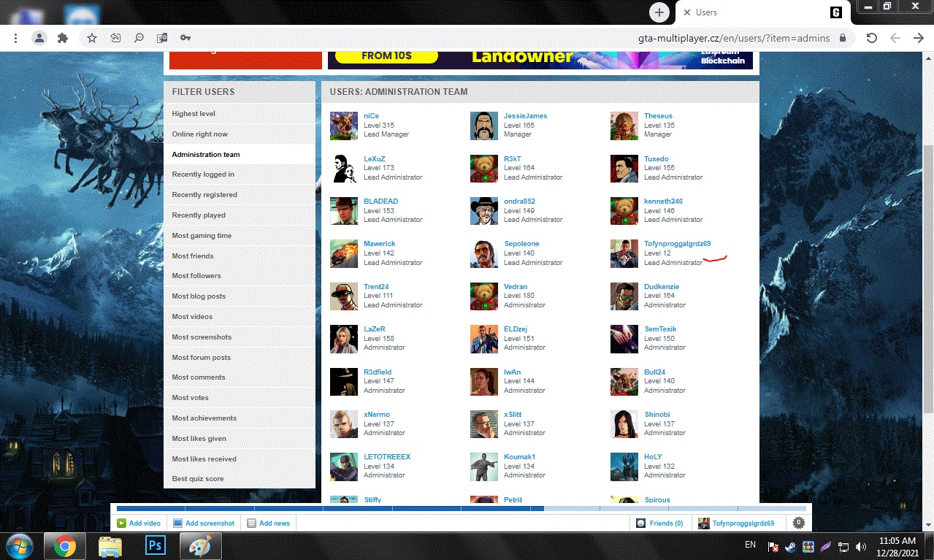Open the browser extensions puzzle icon

[x=64, y=38]
